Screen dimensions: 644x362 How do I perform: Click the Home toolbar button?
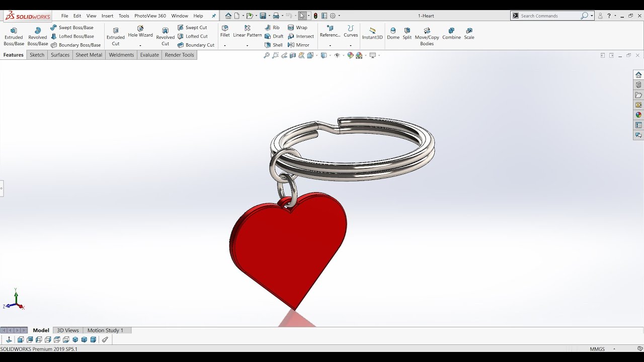(x=228, y=16)
